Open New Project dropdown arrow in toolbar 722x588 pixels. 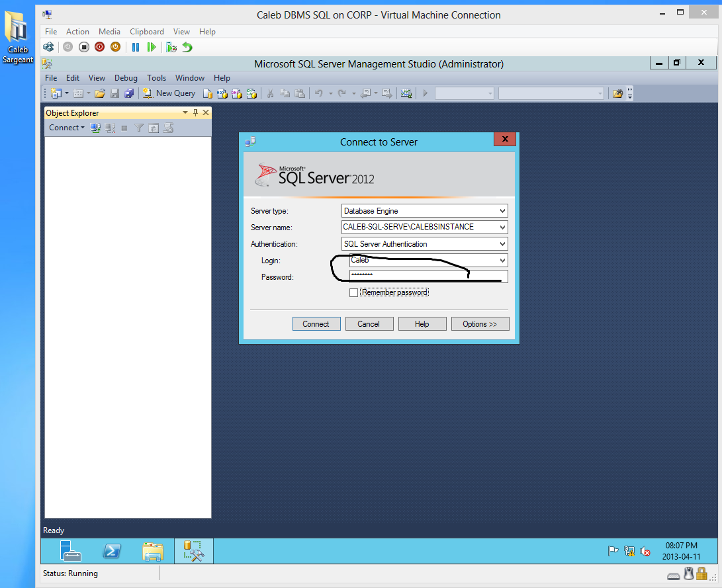pyautogui.click(x=67, y=93)
